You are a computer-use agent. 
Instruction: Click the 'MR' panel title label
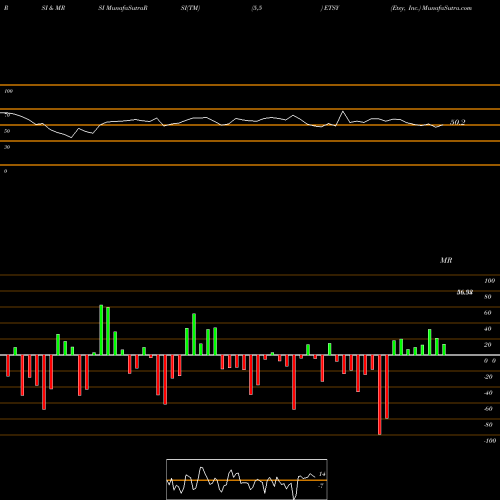coord(446,260)
